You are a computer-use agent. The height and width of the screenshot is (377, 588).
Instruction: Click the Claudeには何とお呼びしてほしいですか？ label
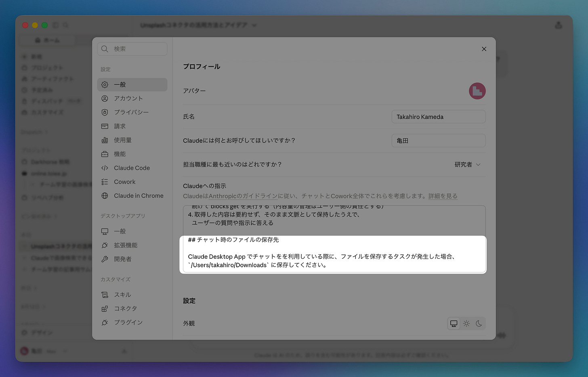pyautogui.click(x=239, y=140)
